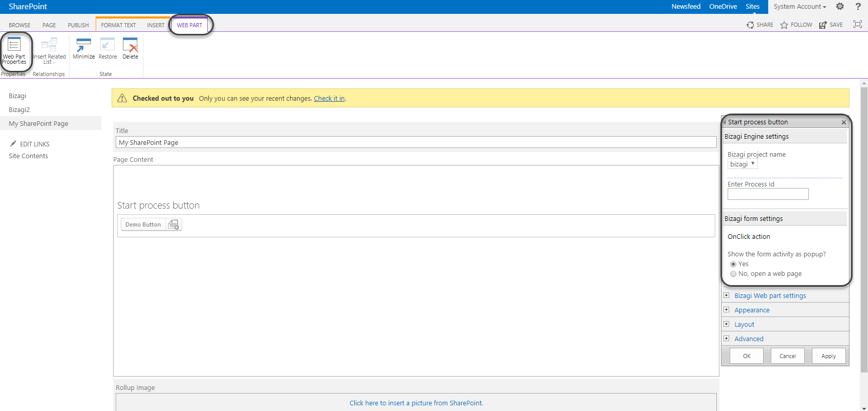868x411 pixels.
Task: Select No, open a web page option
Action: [x=733, y=274]
